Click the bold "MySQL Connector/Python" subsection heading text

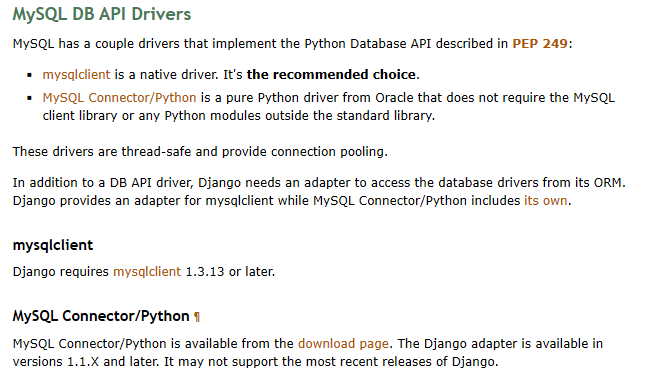101,316
